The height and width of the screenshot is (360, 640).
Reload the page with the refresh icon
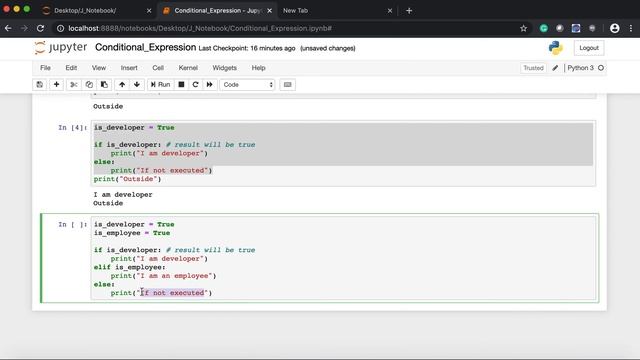click(40, 28)
